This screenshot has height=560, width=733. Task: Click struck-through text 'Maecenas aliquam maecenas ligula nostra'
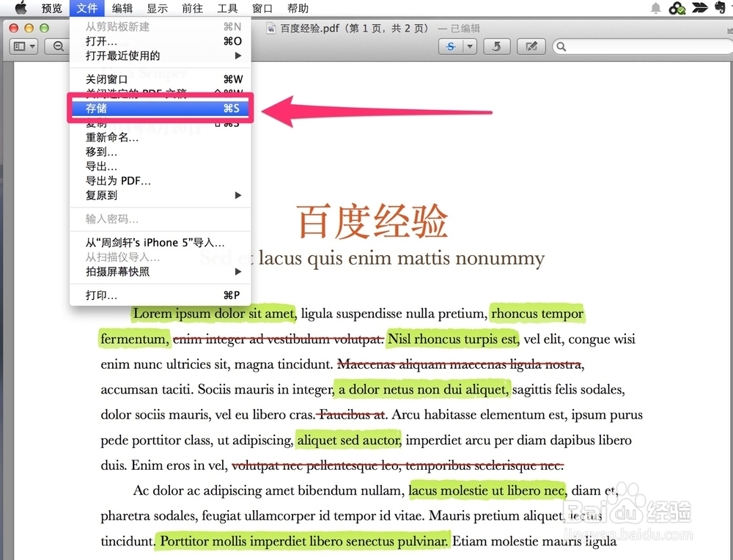(x=460, y=364)
